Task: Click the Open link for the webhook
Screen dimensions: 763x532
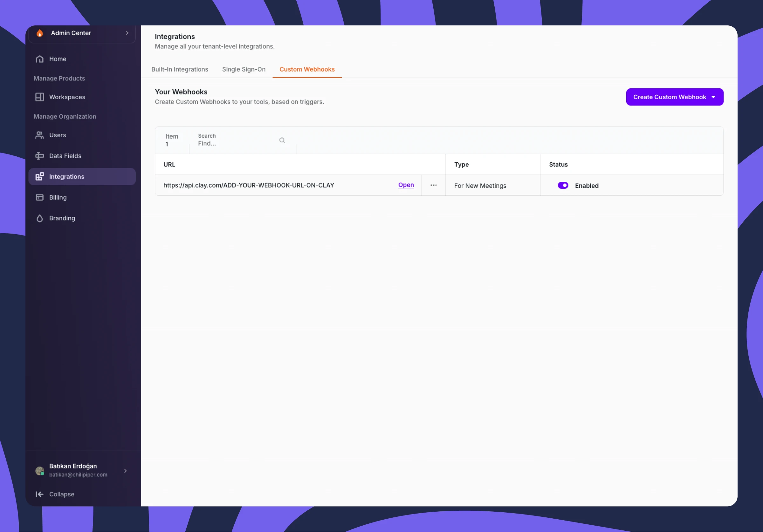Action: click(x=406, y=185)
